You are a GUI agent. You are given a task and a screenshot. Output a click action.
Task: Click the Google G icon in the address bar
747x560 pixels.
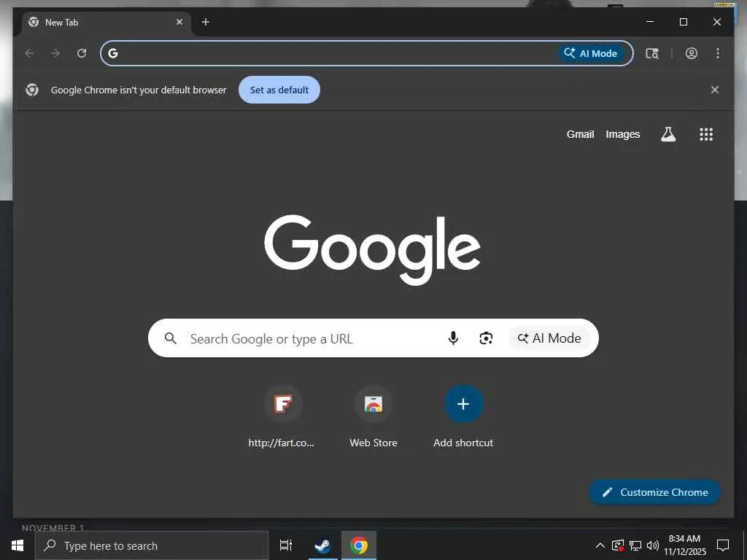click(113, 53)
